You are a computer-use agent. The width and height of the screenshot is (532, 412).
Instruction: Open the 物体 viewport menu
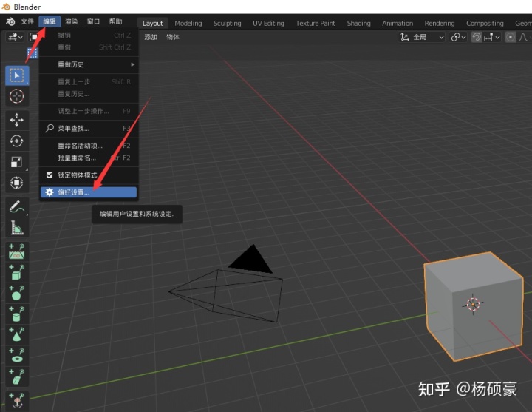pos(173,37)
